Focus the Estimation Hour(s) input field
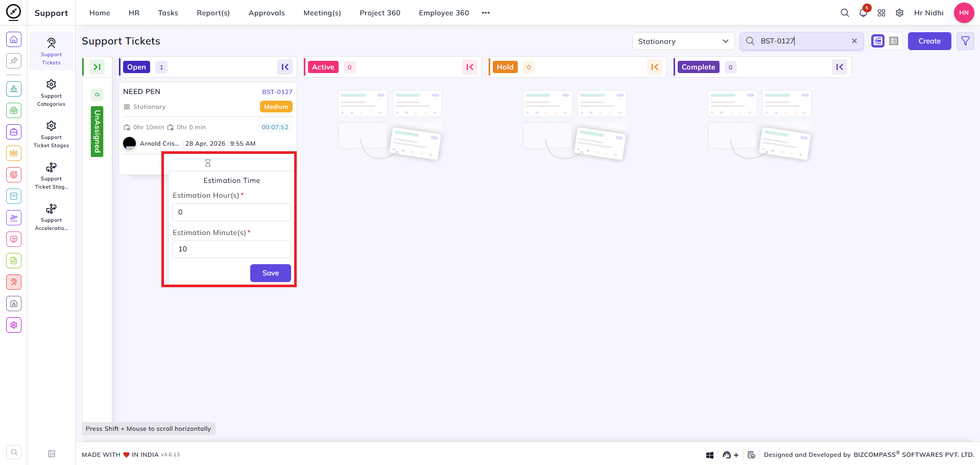 [x=232, y=212]
